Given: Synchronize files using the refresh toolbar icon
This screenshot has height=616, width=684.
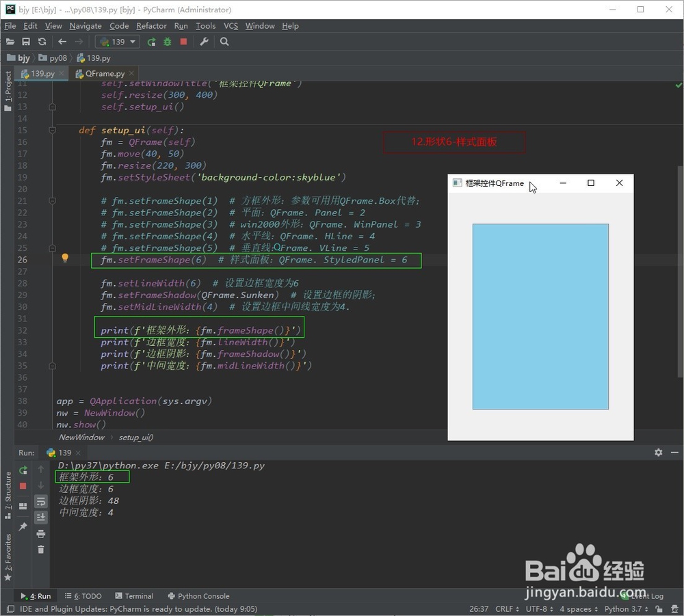Looking at the screenshot, I should pyautogui.click(x=42, y=42).
